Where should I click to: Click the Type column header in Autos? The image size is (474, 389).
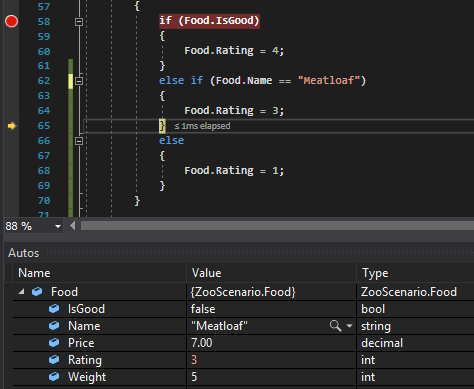point(375,273)
